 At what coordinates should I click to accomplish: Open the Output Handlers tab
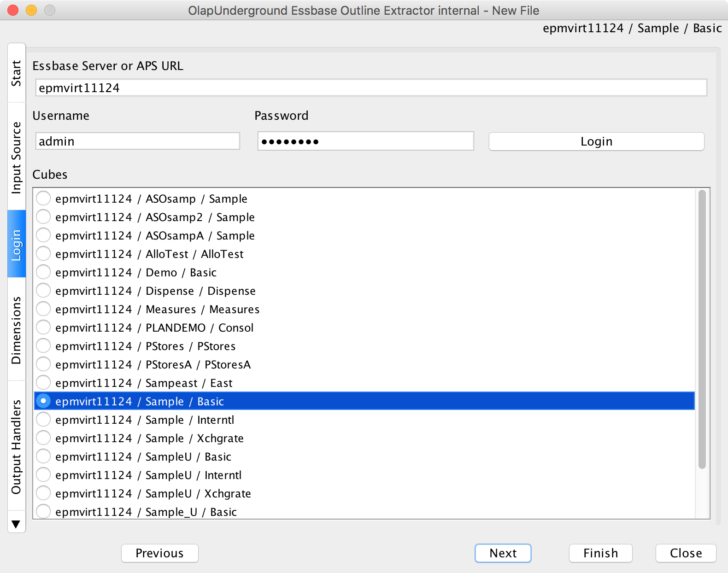coord(17,446)
